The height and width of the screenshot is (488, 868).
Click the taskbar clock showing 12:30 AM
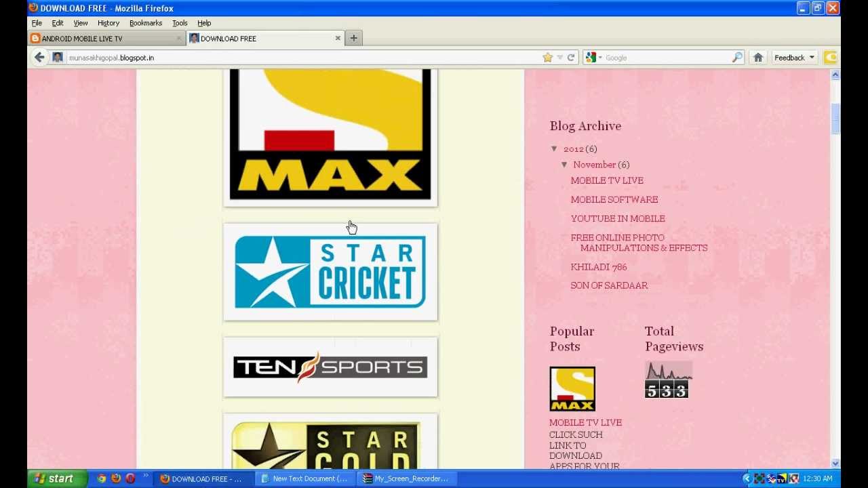(x=818, y=479)
